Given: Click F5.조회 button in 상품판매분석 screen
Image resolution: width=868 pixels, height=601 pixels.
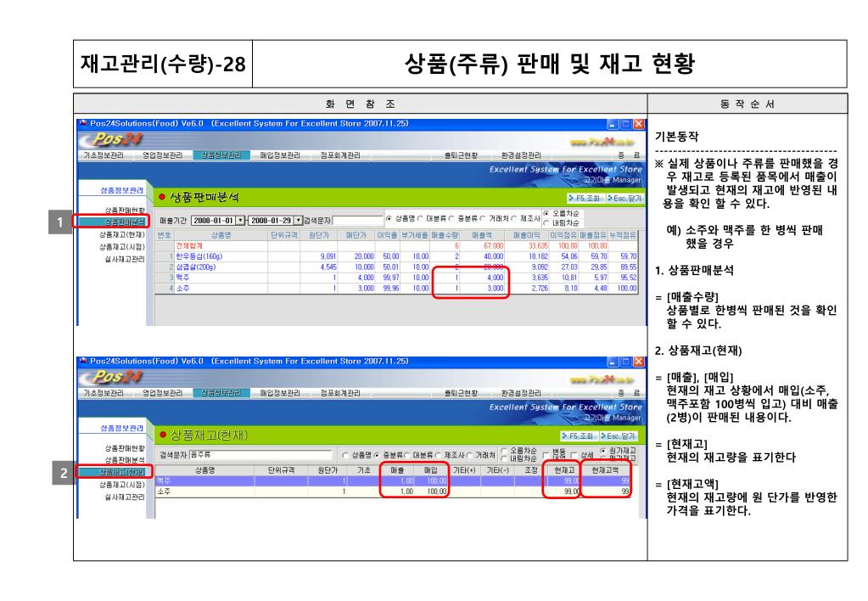Looking at the screenshot, I should click(585, 198).
